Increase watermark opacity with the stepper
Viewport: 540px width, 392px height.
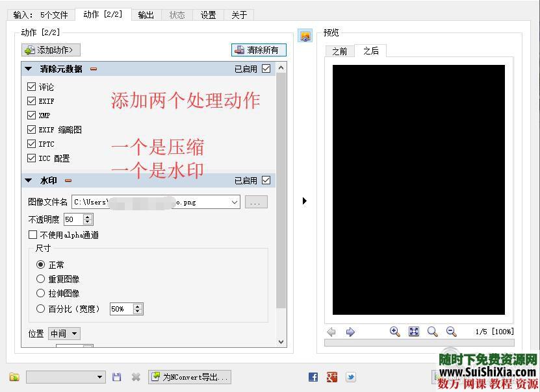(88, 216)
